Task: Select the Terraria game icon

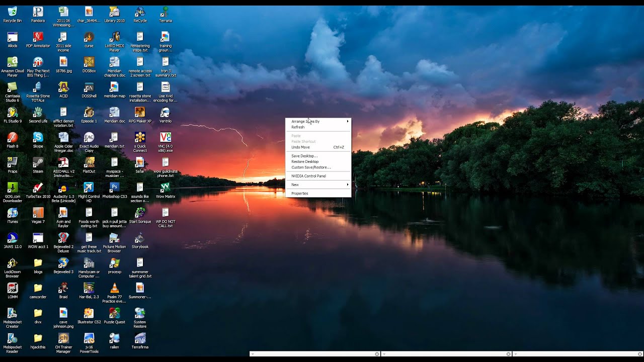Action: 165,15
